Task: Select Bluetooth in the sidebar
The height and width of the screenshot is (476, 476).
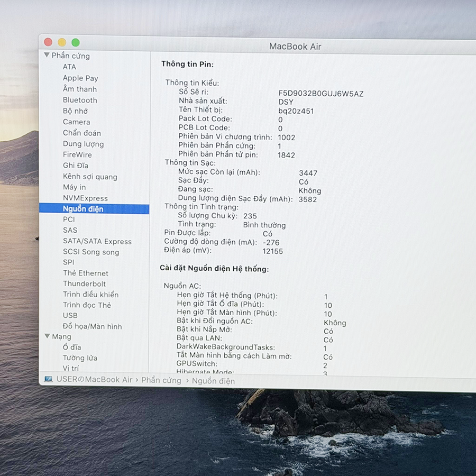Action: [80, 100]
